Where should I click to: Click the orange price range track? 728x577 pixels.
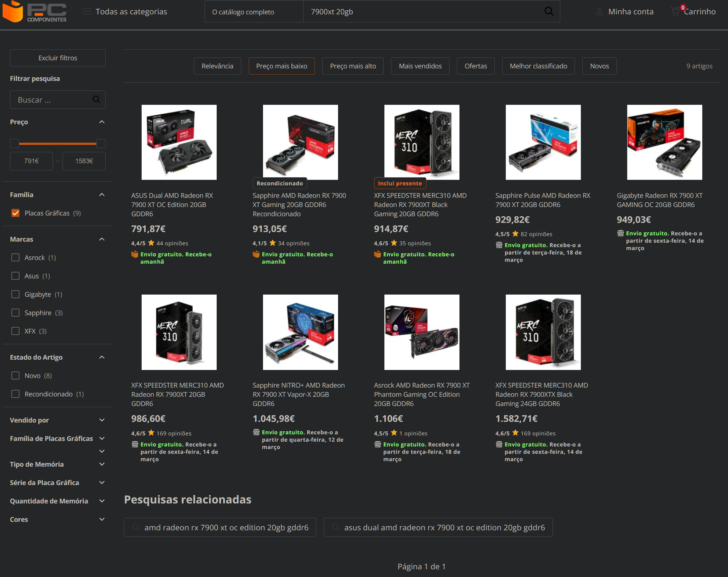pos(58,143)
